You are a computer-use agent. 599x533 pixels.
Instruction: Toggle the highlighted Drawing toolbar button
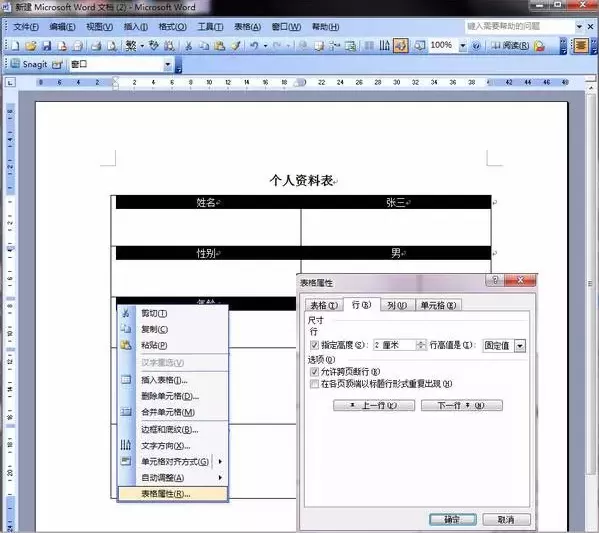click(401, 46)
